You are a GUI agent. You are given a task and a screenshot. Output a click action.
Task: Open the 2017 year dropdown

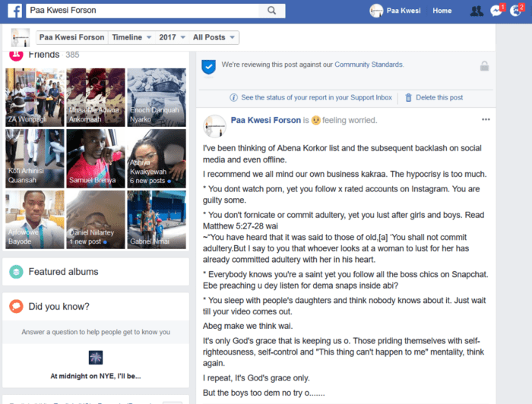point(172,37)
